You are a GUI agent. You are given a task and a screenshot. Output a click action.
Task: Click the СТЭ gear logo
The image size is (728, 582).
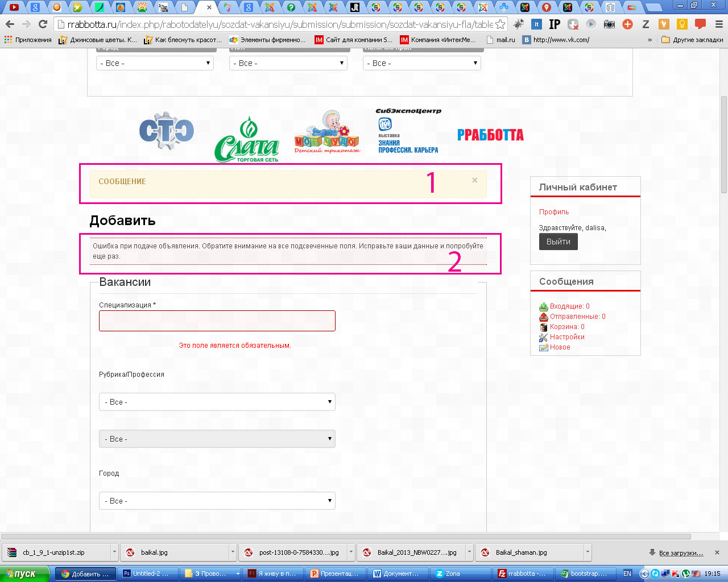pyautogui.click(x=167, y=131)
